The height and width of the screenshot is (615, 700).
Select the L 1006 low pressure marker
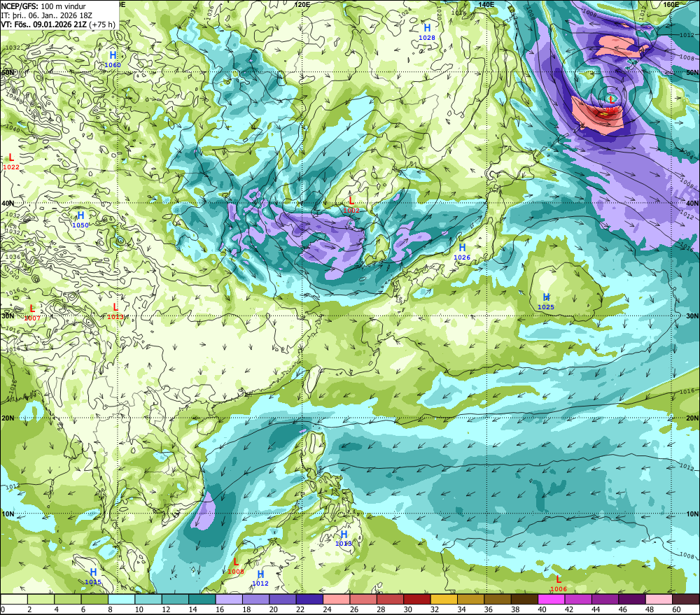[x=559, y=584]
